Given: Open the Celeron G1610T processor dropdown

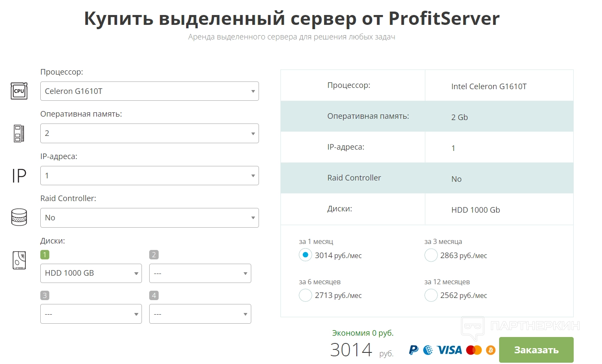Looking at the screenshot, I should point(149,91).
